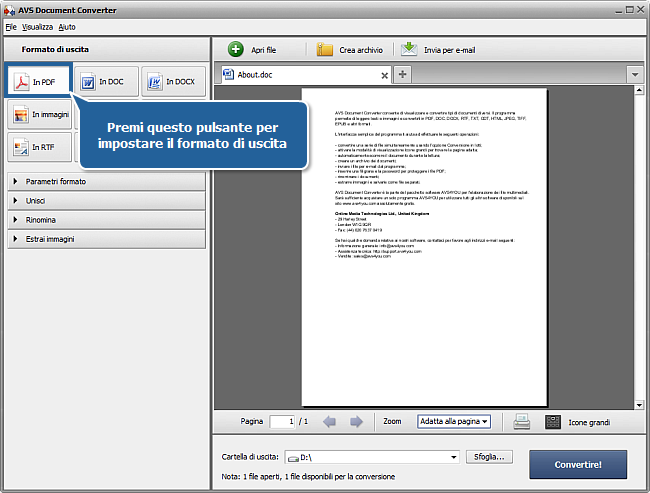Close the About.doc tab
The image size is (650, 493).
[384, 75]
